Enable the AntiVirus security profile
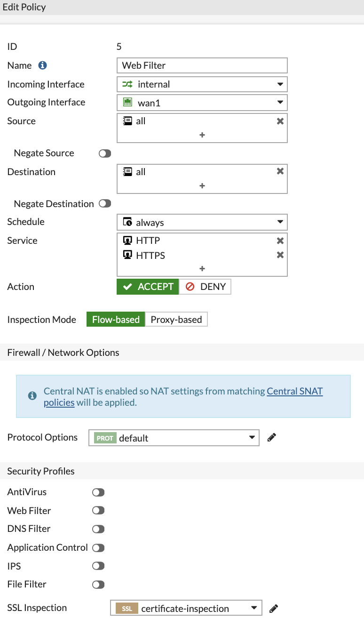This screenshot has width=364, height=627. click(x=98, y=492)
